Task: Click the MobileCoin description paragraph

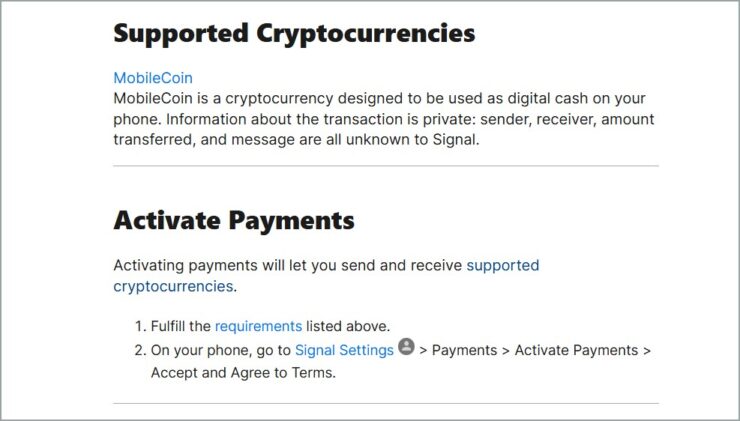Action: (384, 119)
